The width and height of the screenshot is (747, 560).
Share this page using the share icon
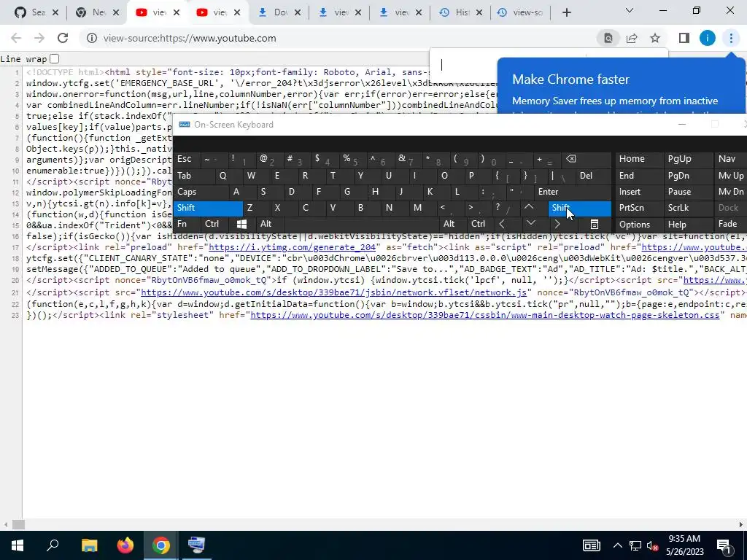coord(632,38)
